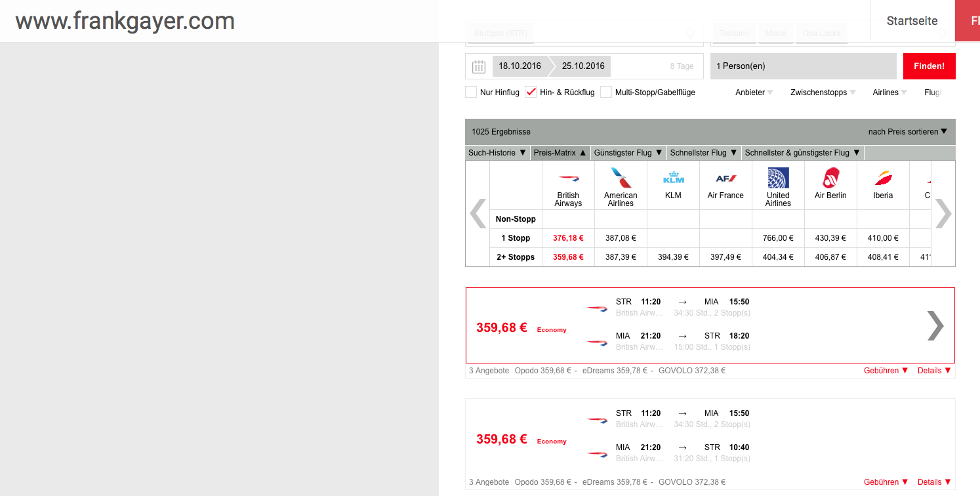Open the Zwischenstopps filter dropdown
This screenshot has width=980, height=496.
pos(823,93)
